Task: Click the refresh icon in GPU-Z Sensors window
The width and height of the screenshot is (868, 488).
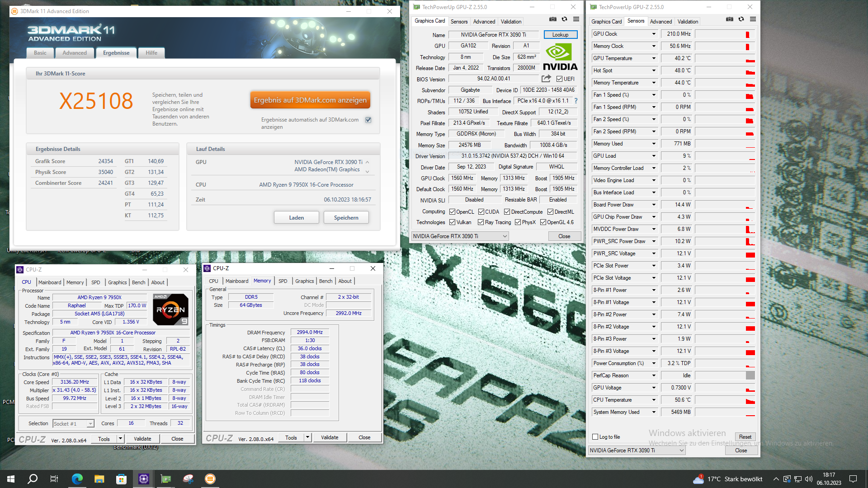Action: (x=741, y=19)
